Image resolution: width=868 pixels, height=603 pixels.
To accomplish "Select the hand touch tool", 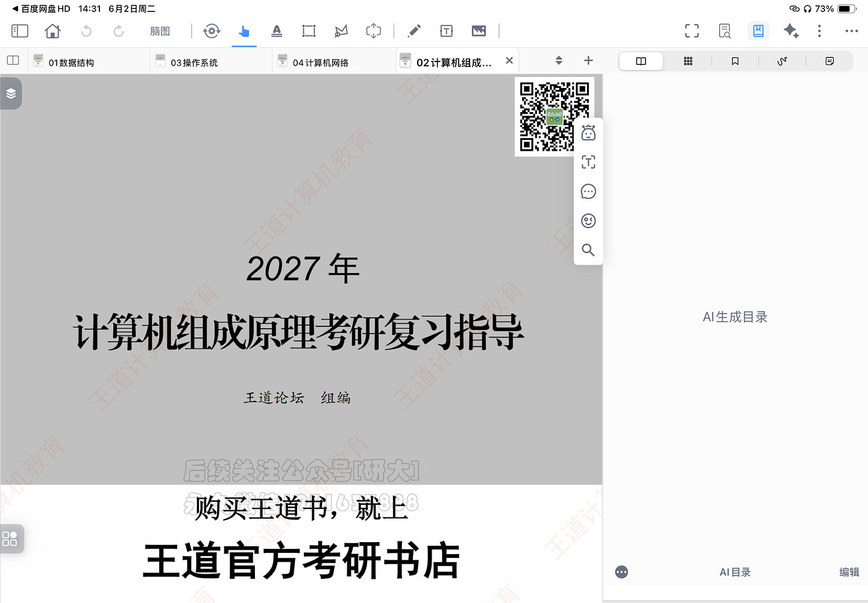I will [x=244, y=31].
